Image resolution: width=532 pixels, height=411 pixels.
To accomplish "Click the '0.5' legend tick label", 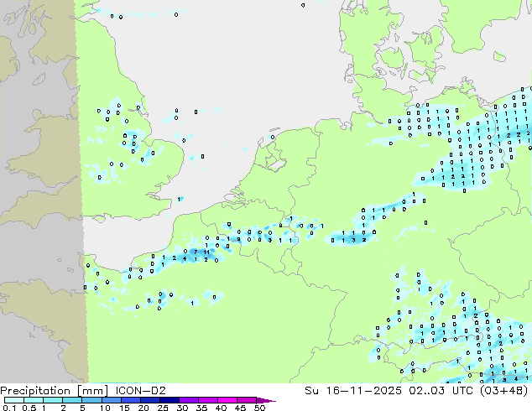I will pos(29,408).
